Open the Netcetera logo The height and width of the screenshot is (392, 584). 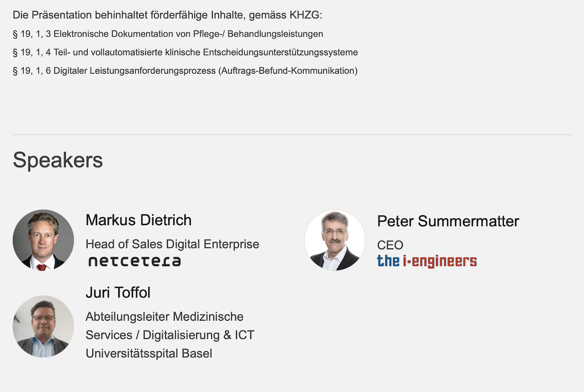[134, 261]
